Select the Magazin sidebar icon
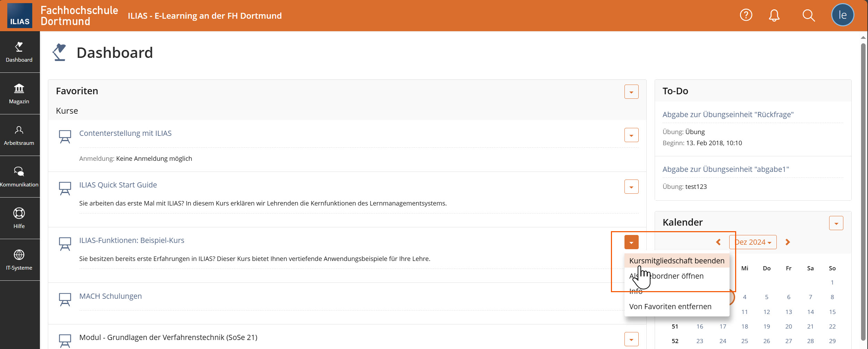 point(19,94)
